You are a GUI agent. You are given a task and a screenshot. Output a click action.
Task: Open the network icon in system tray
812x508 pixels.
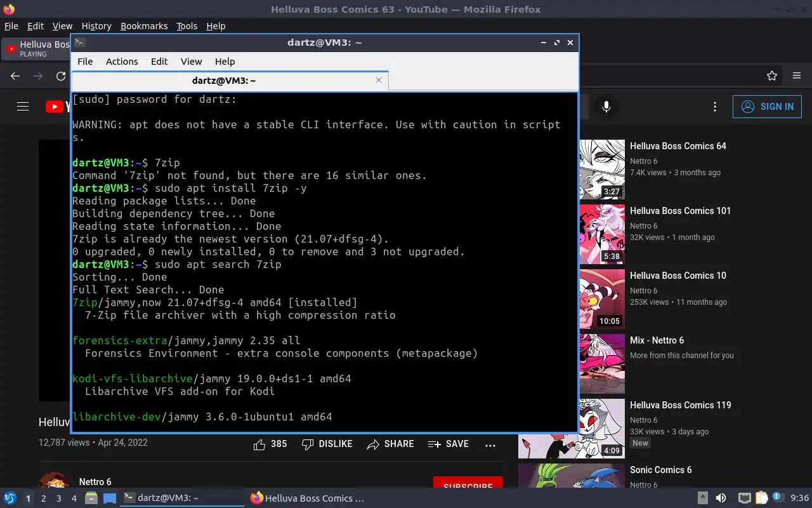[745, 498]
